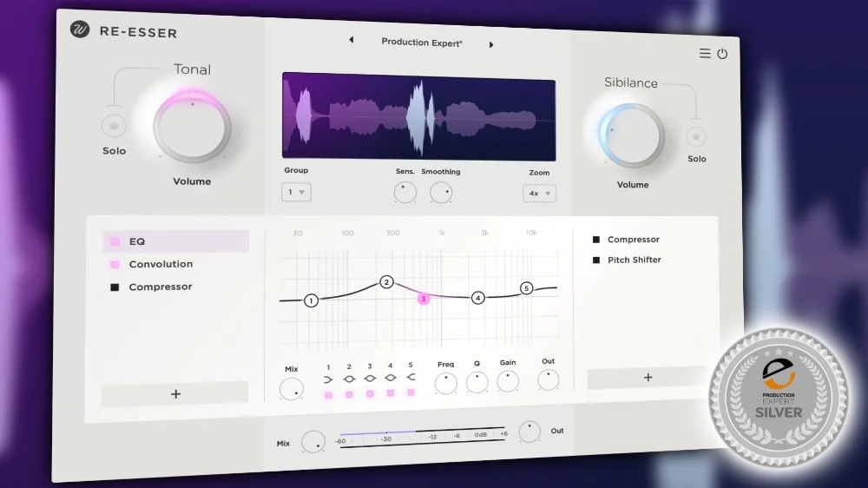Toggle the Convolution module on/off square
This screenshot has height=488, width=868.
point(115,264)
